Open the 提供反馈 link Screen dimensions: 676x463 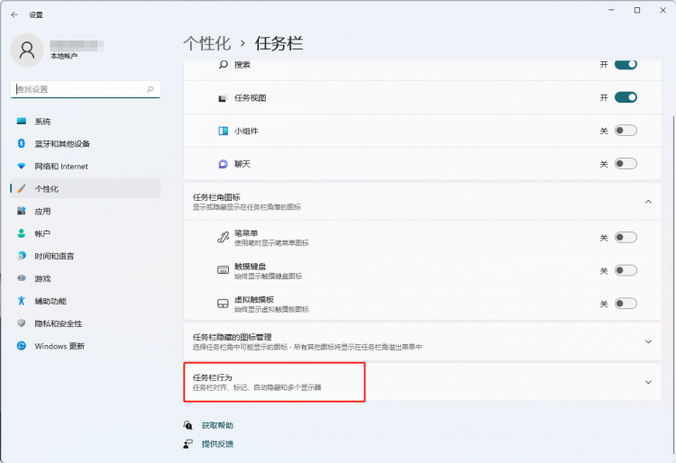217,444
